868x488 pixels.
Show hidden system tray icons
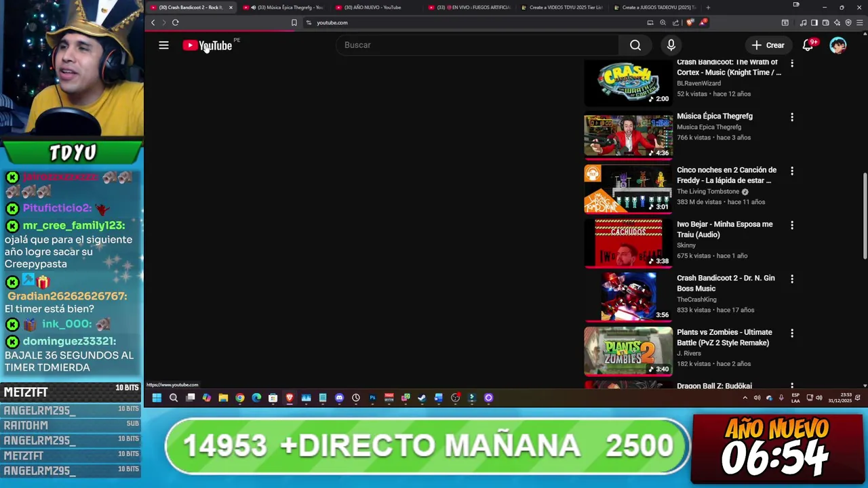tap(745, 398)
